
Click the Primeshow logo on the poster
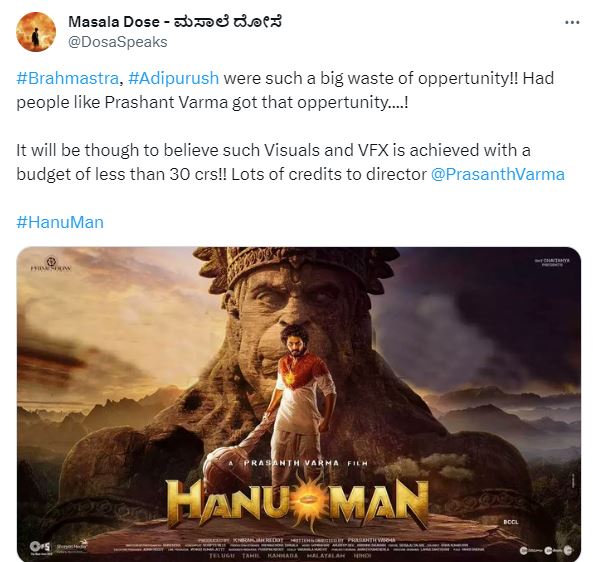click(51, 264)
